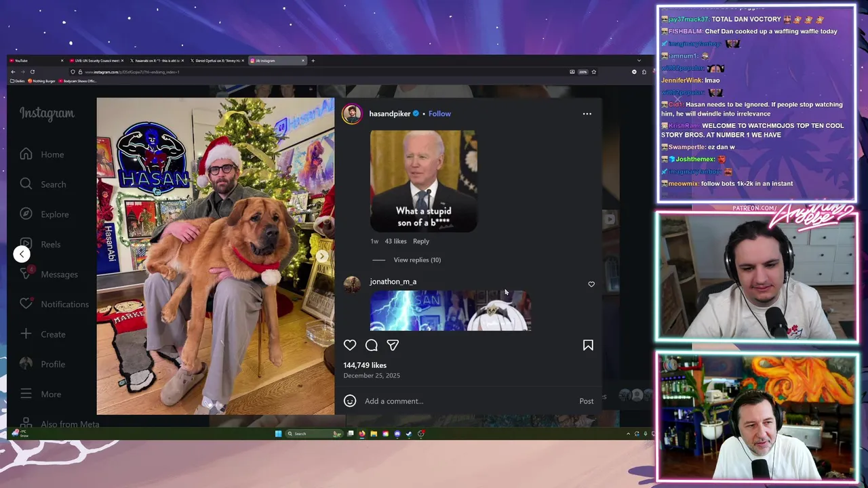Go back in browser history
This screenshot has height=488, width=868.
point(13,72)
